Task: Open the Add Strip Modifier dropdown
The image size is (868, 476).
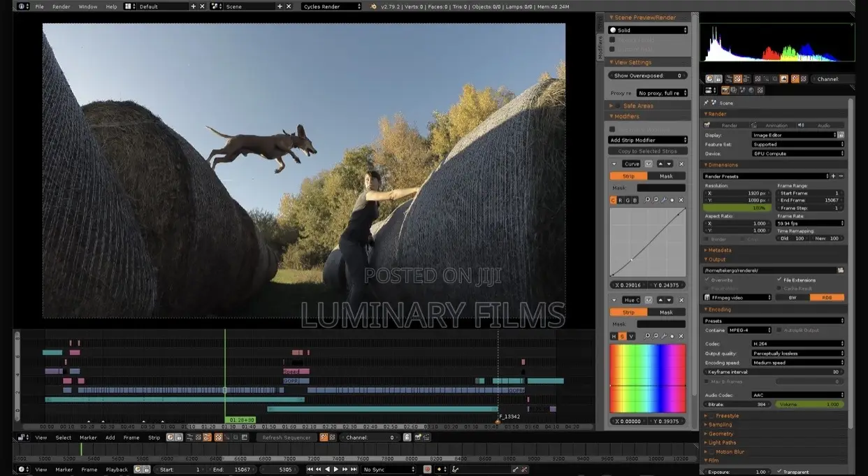Action: (648, 140)
